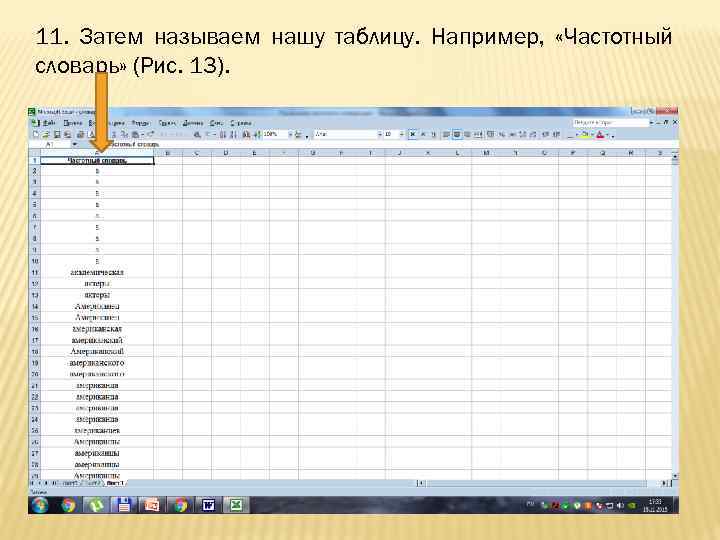720x540 pixels.
Task: Apply Currency number format
Action: 490,134
